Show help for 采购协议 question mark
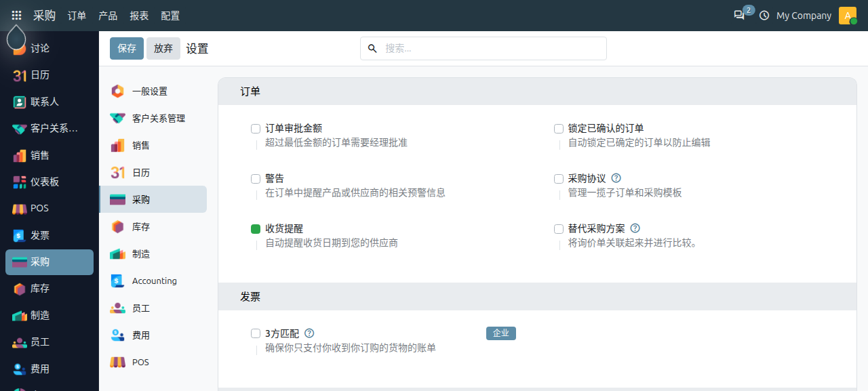Screen dimensions: 868x391 pyautogui.click(x=616, y=178)
